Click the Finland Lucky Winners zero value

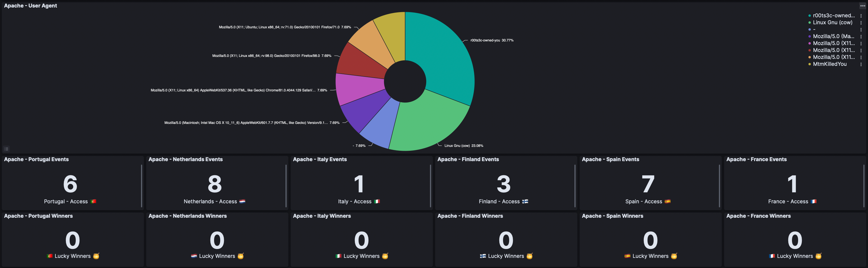(506, 240)
